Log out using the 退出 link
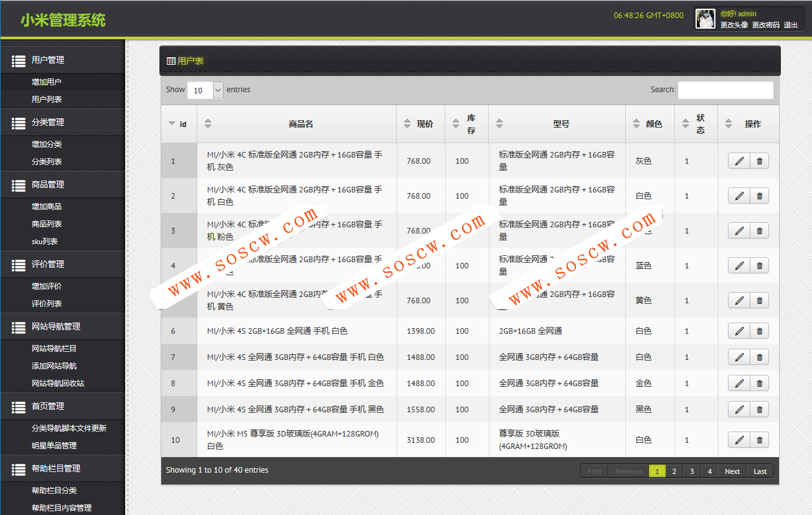The height and width of the screenshot is (515, 812). (791, 25)
